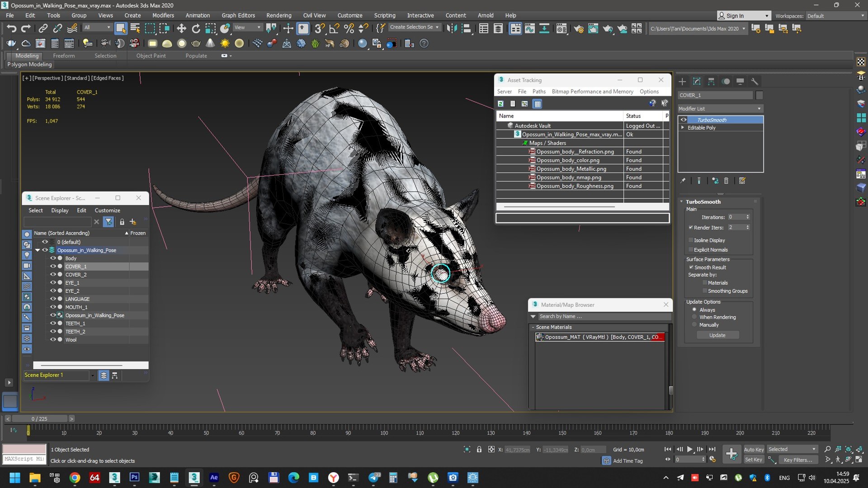This screenshot has height=488, width=868.
Task: Check Separate by Smoothing Groups
Action: [705, 291]
